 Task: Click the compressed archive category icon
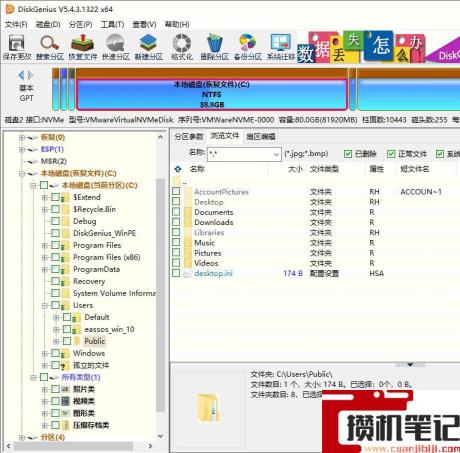pos(66,425)
